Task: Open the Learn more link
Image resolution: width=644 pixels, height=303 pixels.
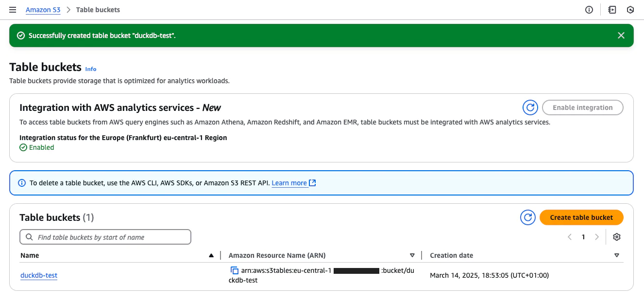Action: (x=289, y=183)
